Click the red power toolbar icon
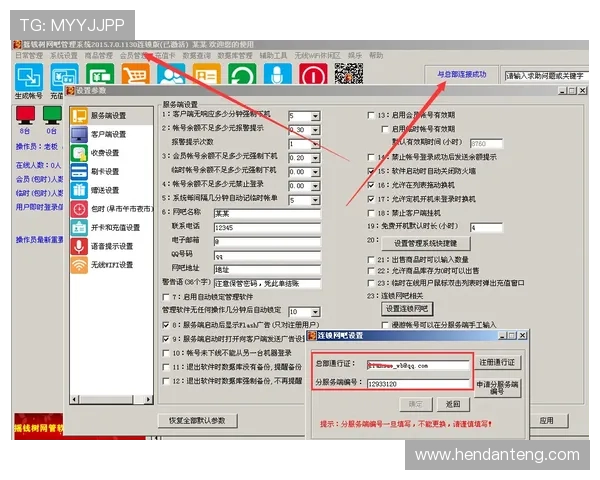 click(x=313, y=74)
